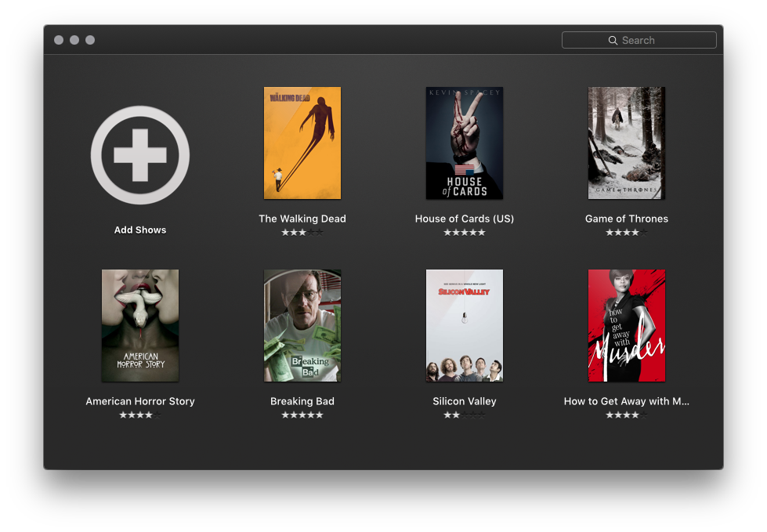Open How to Get Away with Murder poster
The image size is (767, 532).
click(x=627, y=325)
